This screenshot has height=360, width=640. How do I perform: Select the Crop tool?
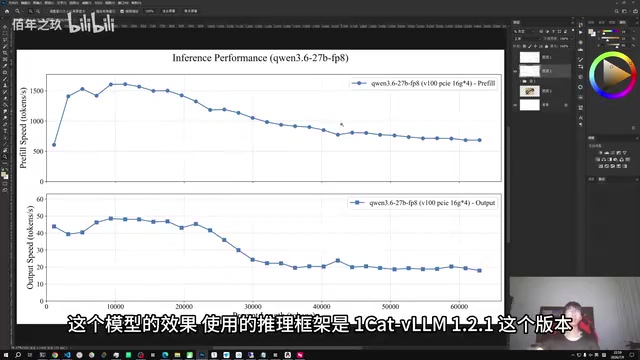tap(5, 53)
